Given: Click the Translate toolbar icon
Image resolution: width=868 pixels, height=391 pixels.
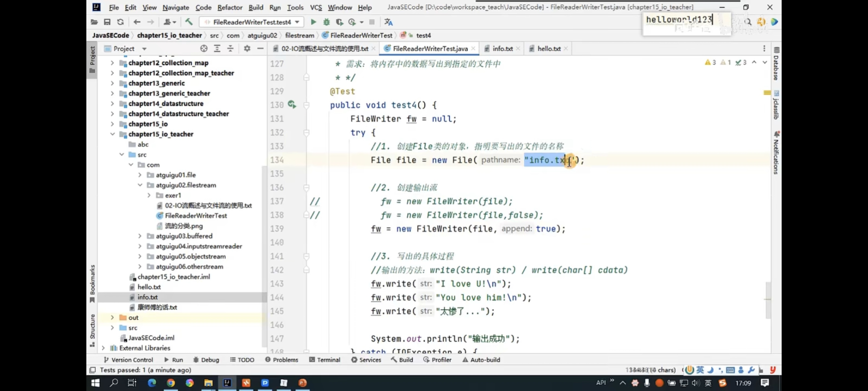Looking at the screenshot, I should coord(388,22).
